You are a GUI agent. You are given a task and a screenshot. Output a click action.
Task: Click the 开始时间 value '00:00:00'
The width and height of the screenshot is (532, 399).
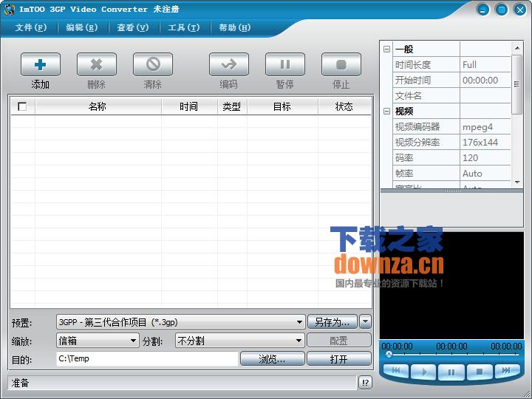coord(485,80)
